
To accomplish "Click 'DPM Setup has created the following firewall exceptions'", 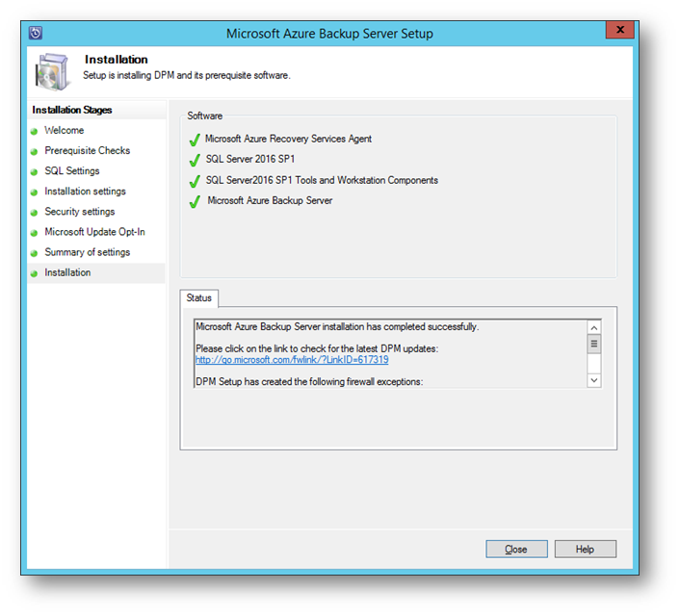I will pos(309,382).
